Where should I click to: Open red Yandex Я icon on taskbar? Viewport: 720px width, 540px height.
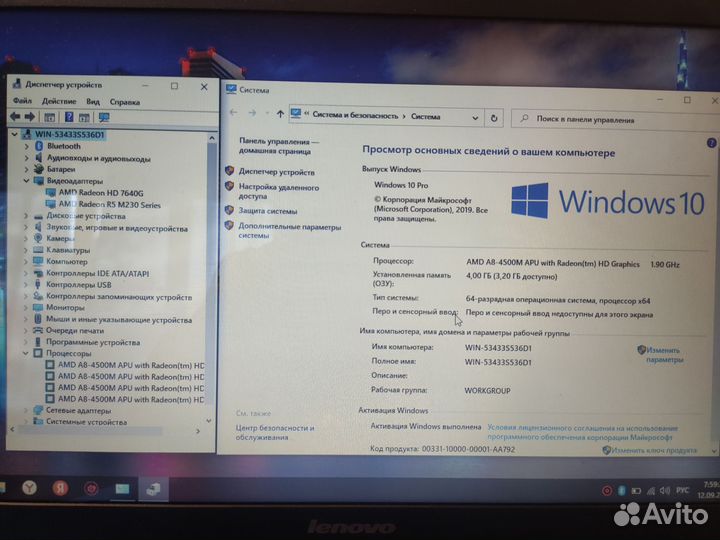pyautogui.click(x=60, y=488)
